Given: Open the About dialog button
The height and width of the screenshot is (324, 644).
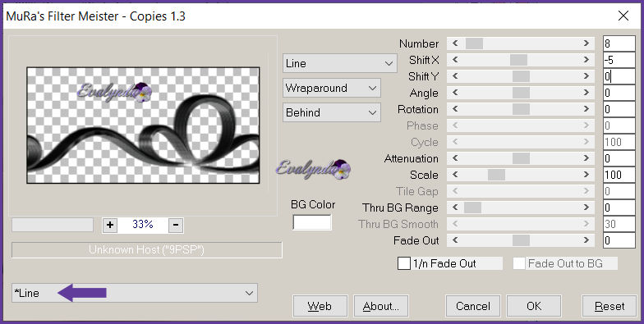Looking at the screenshot, I should coord(381,307).
